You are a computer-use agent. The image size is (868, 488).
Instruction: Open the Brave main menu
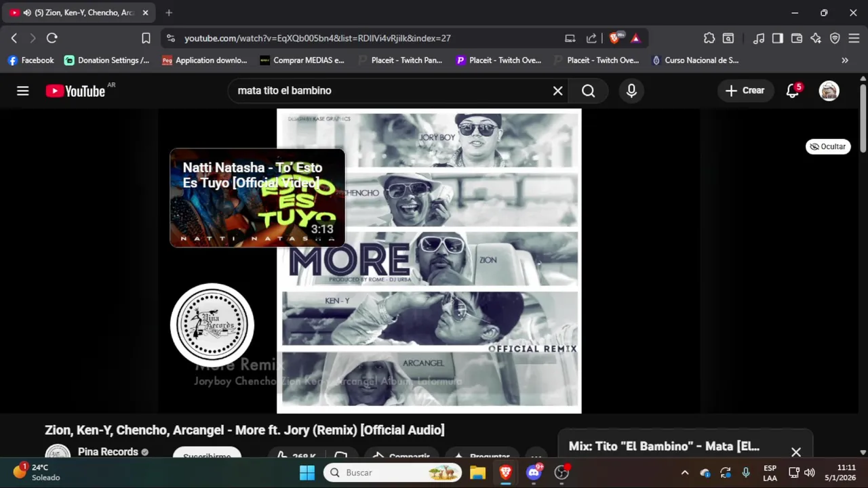(854, 39)
